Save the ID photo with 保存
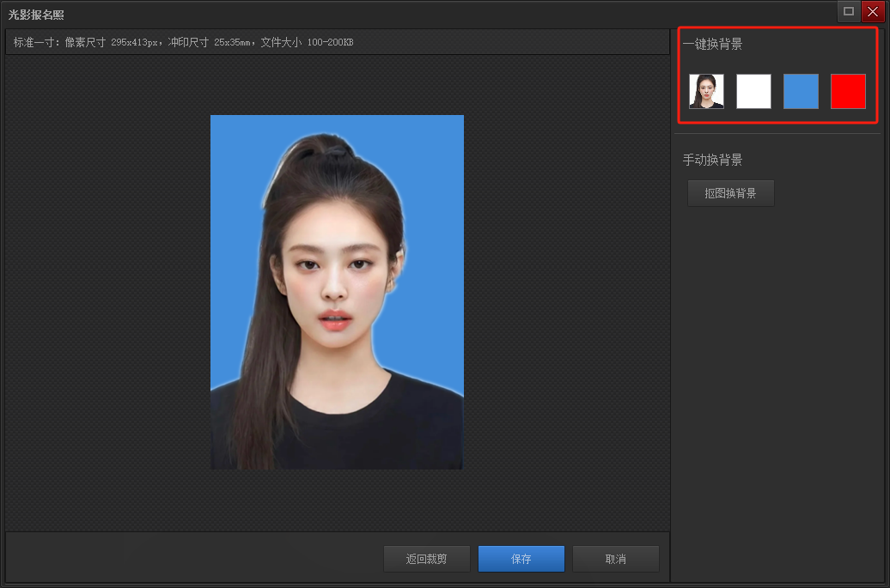 tap(521, 559)
